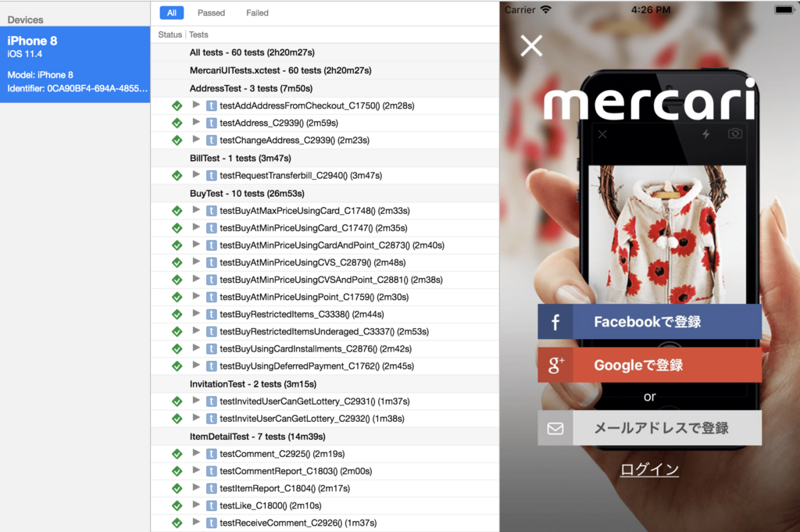Image resolution: width=800 pixels, height=532 pixels.
Task: Tap the Facebook f logo icon
Action: coord(555,322)
